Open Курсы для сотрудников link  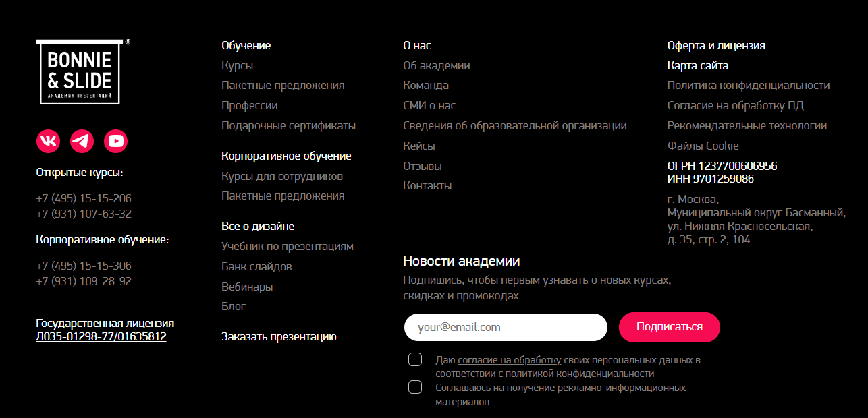(282, 176)
